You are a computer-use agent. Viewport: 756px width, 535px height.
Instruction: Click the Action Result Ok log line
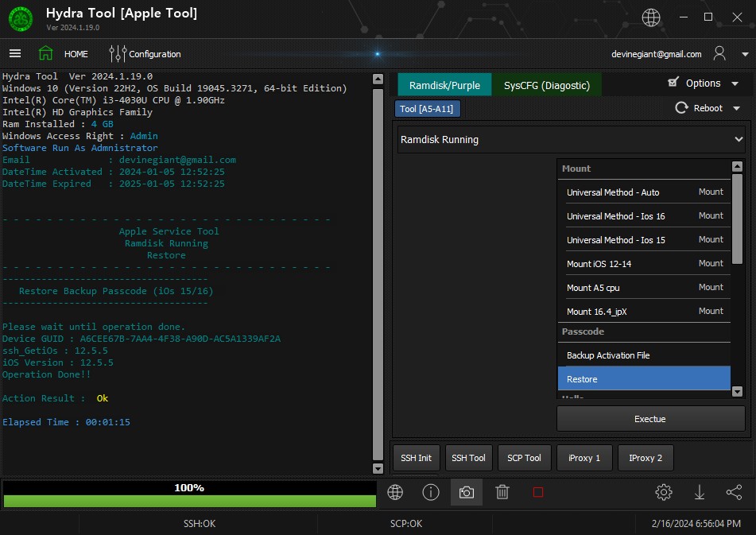point(55,398)
